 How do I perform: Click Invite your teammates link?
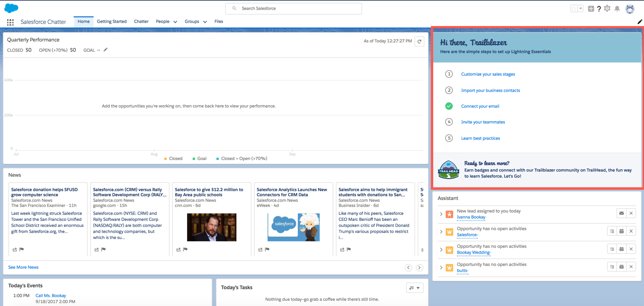483,122
